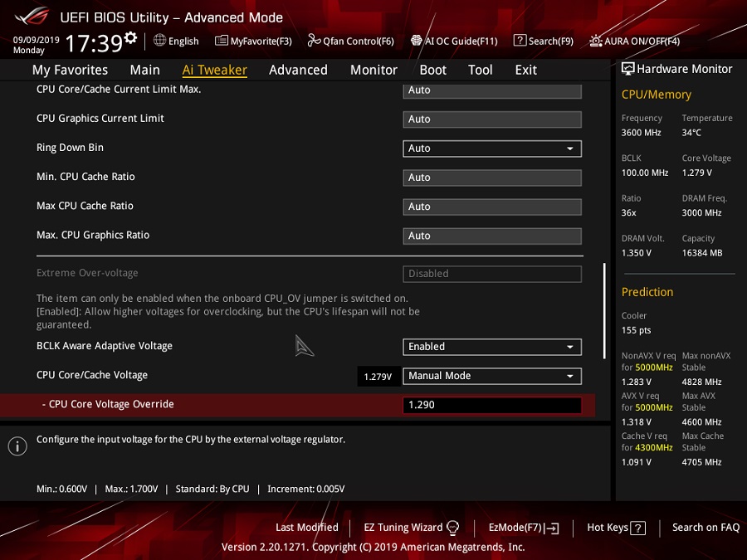Image resolution: width=747 pixels, height=560 pixels.
Task: Click the Qfan Control fan icon
Action: pos(314,41)
